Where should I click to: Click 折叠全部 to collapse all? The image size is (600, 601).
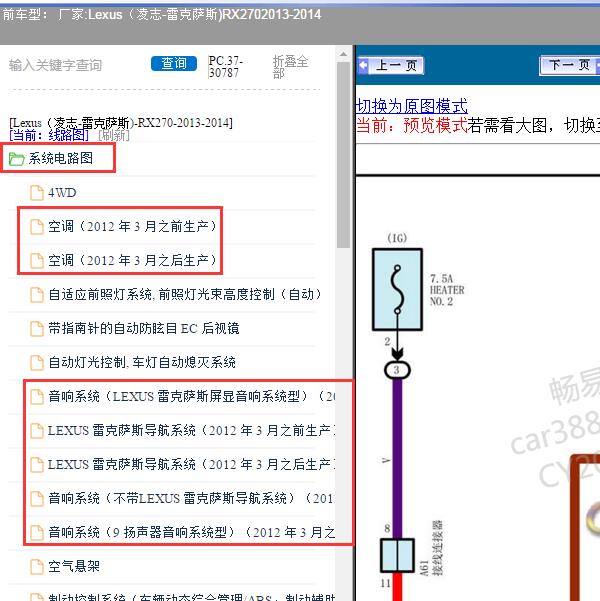(x=290, y=66)
